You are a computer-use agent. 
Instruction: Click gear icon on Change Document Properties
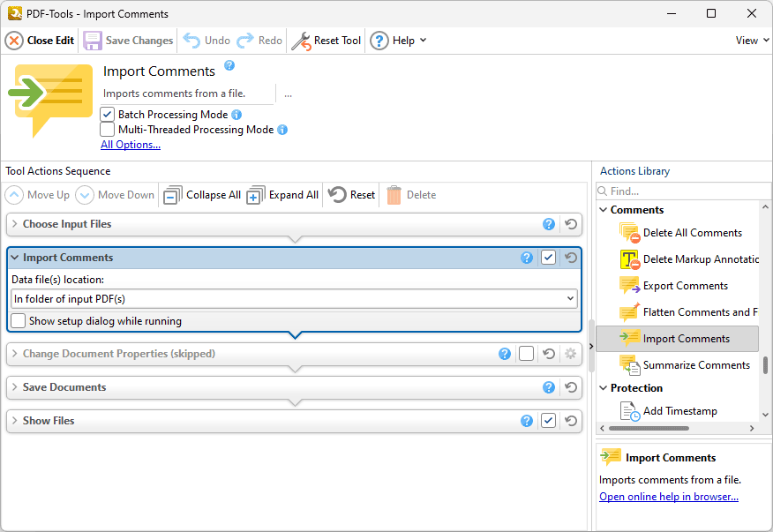[570, 354]
